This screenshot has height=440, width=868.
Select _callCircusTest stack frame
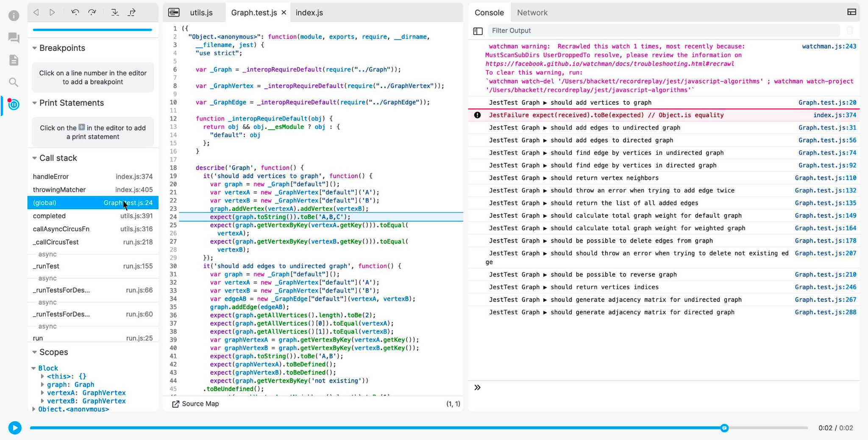[93, 242]
